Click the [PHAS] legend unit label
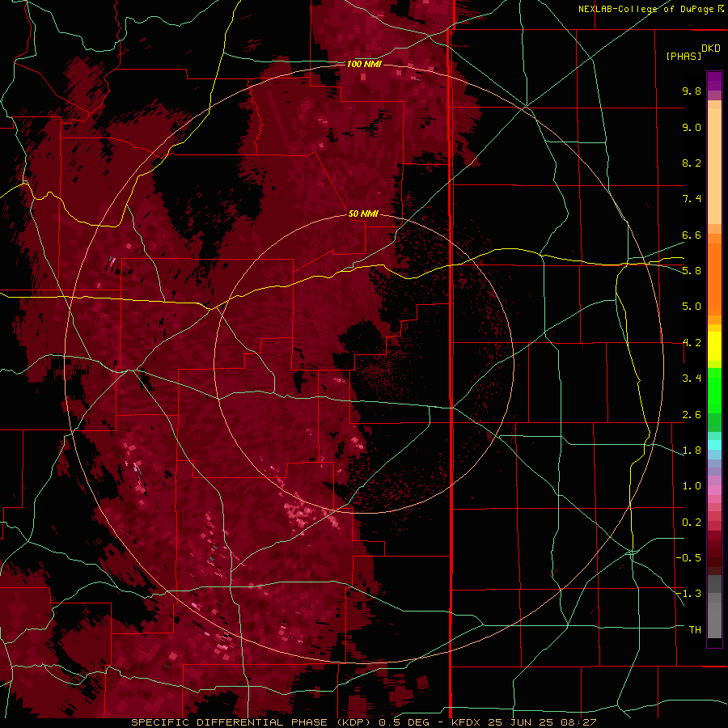 pyautogui.click(x=684, y=56)
